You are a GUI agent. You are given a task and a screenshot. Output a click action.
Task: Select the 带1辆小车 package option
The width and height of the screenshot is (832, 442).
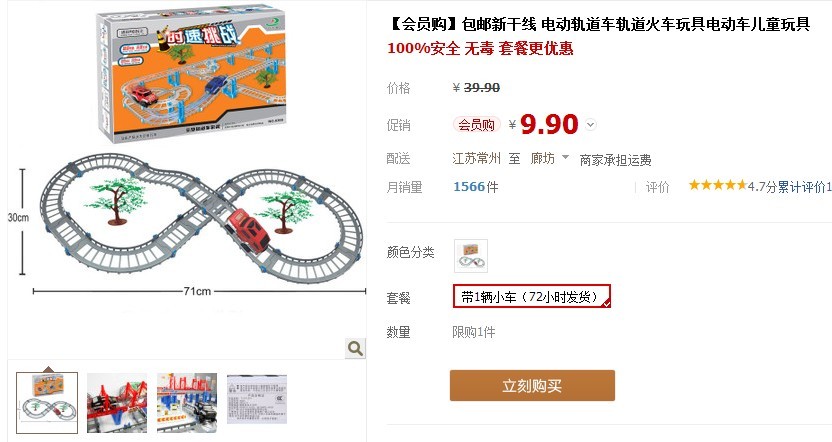point(532,296)
